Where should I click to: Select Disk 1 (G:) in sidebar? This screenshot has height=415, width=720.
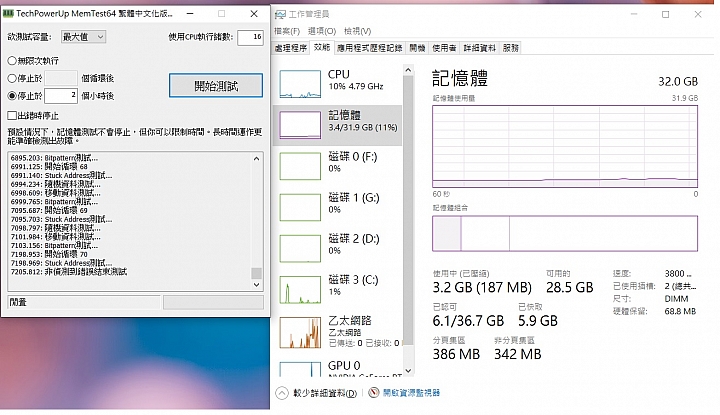[x=338, y=207]
